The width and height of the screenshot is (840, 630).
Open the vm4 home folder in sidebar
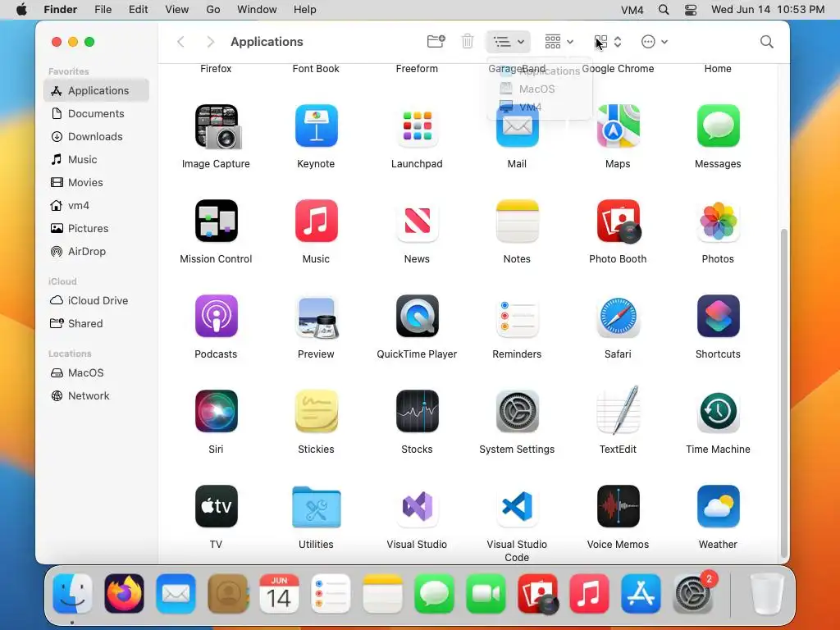point(97,206)
